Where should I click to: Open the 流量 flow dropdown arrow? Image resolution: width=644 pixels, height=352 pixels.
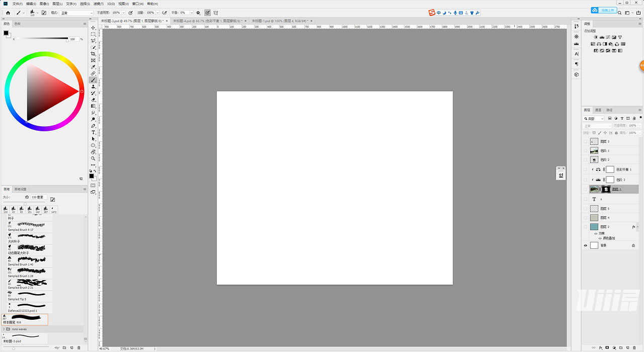[x=157, y=13]
